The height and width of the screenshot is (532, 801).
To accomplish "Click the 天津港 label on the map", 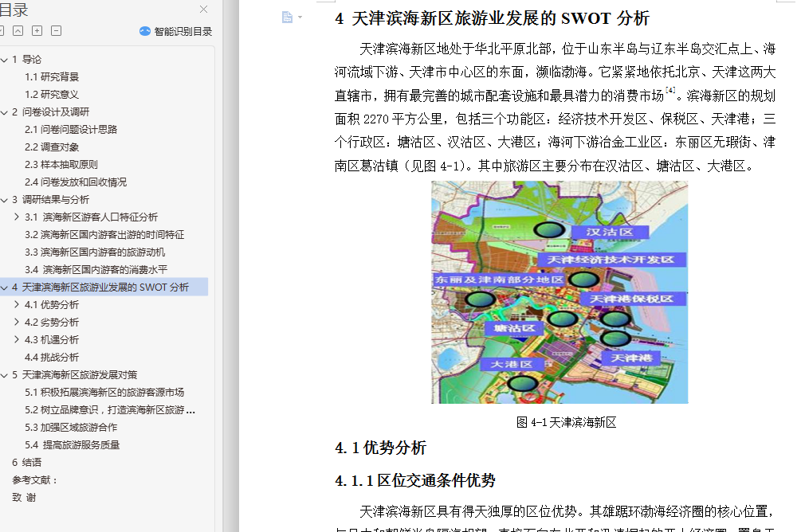I will (631, 358).
